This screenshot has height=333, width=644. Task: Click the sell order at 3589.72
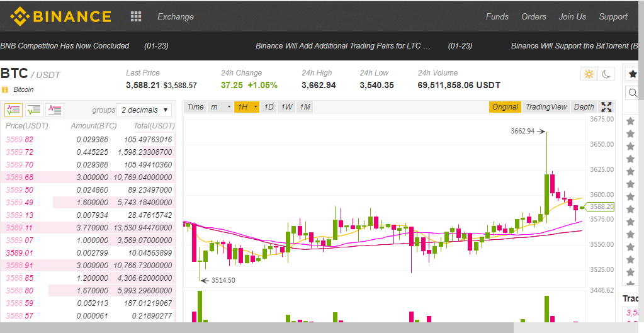click(88, 152)
